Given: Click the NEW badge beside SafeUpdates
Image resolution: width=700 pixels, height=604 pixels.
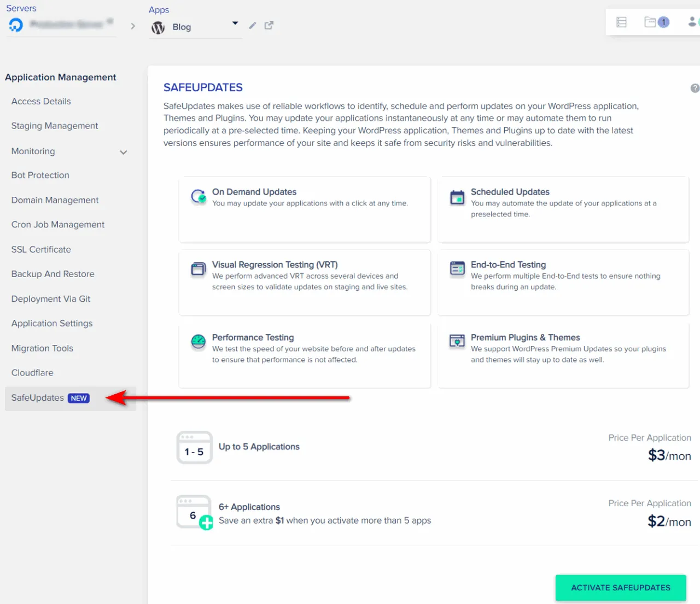Looking at the screenshot, I should pyautogui.click(x=79, y=398).
